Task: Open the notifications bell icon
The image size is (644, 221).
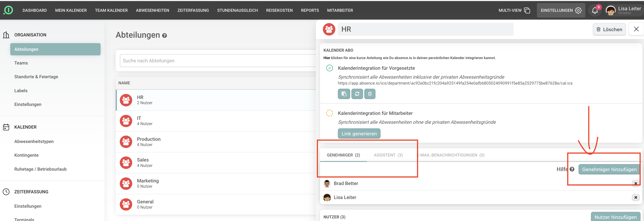Action: [x=595, y=10]
